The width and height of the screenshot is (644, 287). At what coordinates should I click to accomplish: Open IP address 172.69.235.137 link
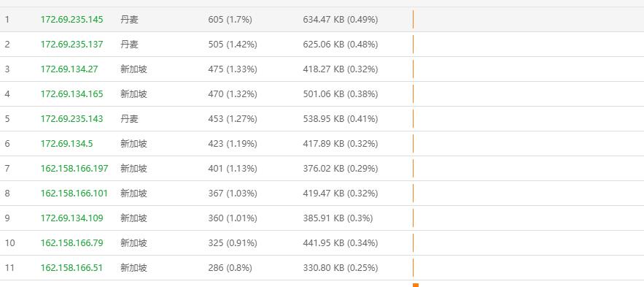[x=72, y=44]
